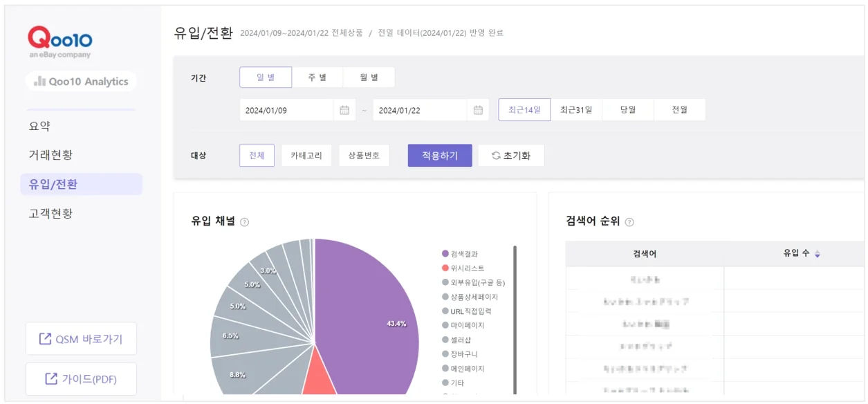Choose the 최근31일 date range
The height and width of the screenshot is (404, 868).
pos(576,110)
